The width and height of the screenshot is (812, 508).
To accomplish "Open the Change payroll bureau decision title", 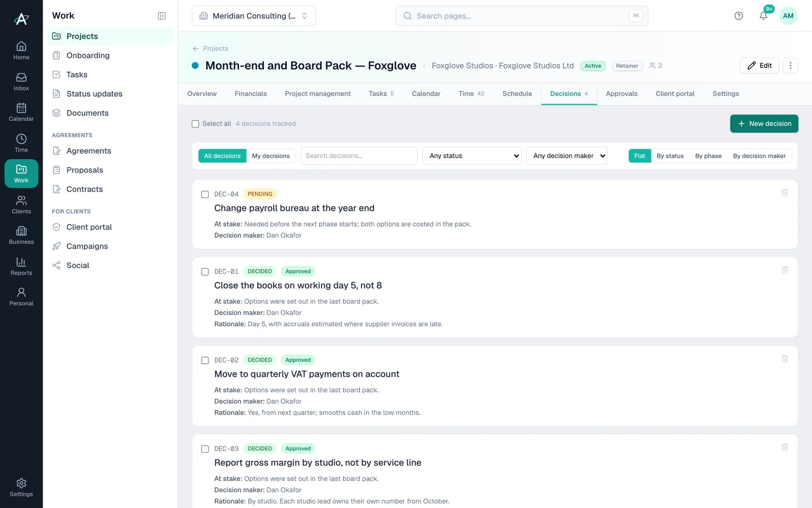I will tap(294, 208).
